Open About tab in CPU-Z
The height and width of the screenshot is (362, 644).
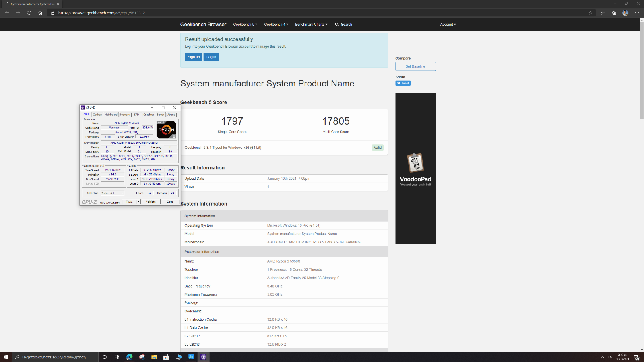tap(171, 115)
